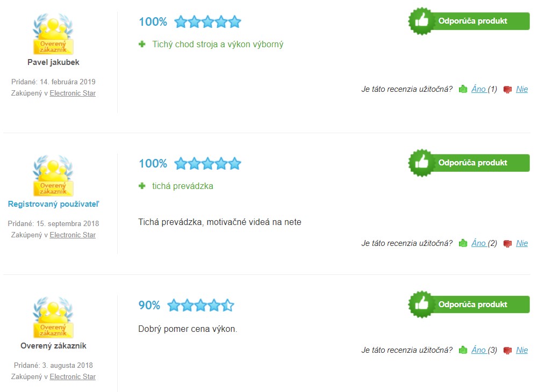
Task: Open Electronic Star link under 14. februára 2019
Action: coord(73,93)
